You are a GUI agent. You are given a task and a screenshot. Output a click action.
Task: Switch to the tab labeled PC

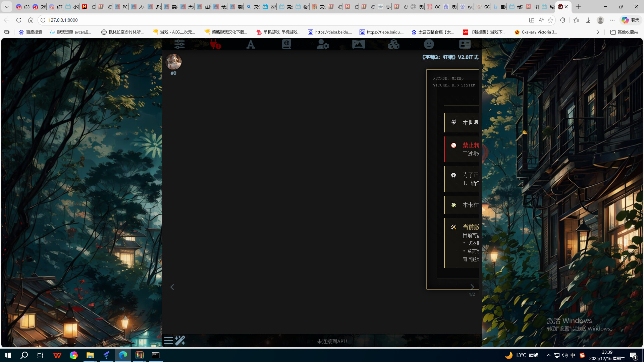pos(121,7)
